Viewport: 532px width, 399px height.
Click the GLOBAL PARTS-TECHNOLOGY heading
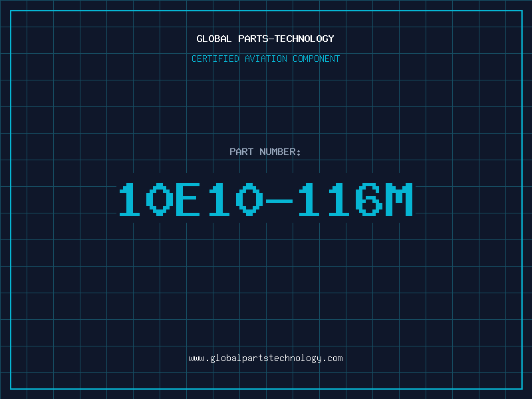pos(265,39)
